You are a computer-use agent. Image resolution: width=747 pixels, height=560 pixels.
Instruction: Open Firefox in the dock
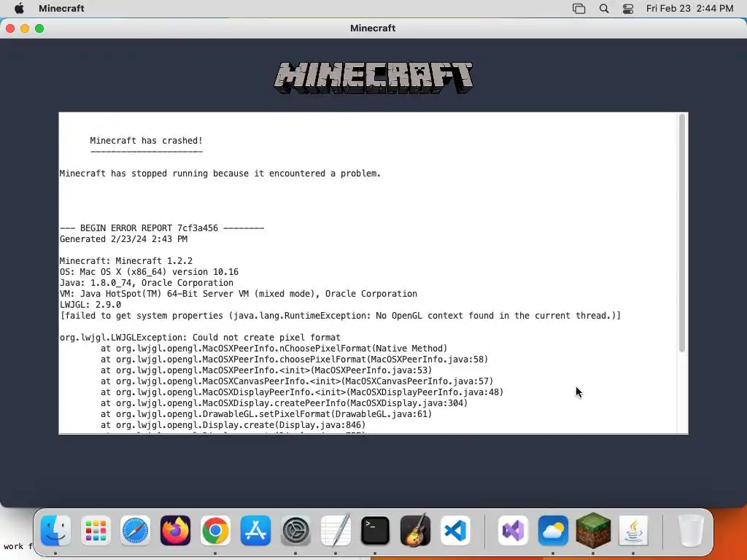(x=175, y=531)
